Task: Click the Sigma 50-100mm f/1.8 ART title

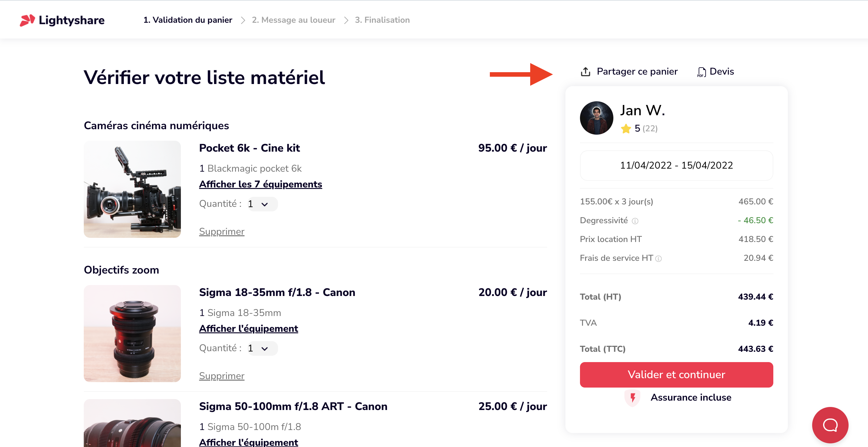Action: (293, 407)
